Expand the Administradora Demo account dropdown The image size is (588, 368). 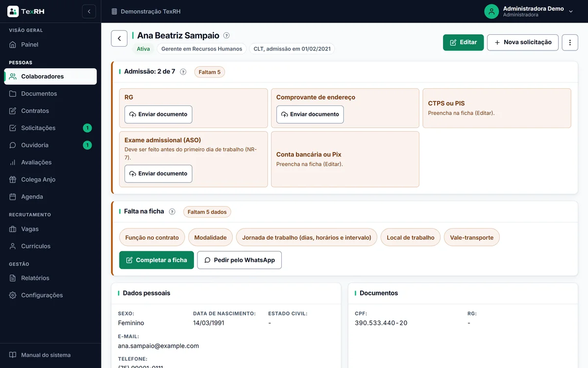pos(571,11)
